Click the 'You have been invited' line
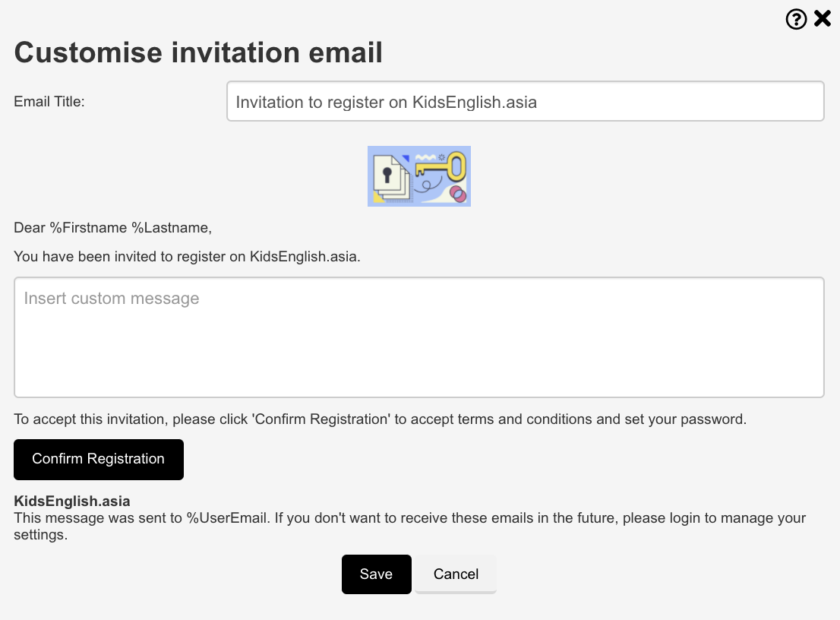 (187, 257)
